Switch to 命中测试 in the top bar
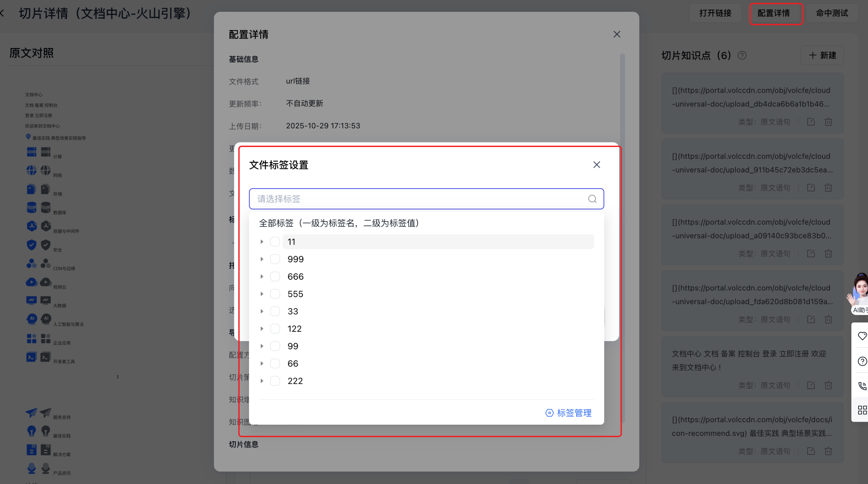The width and height of the screenshot is (868, 484). click(832, 13)
